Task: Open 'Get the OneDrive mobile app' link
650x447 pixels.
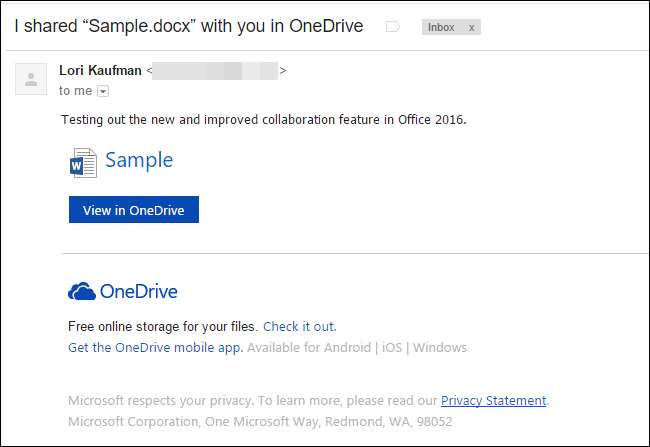Action: [x=155, y=347]
